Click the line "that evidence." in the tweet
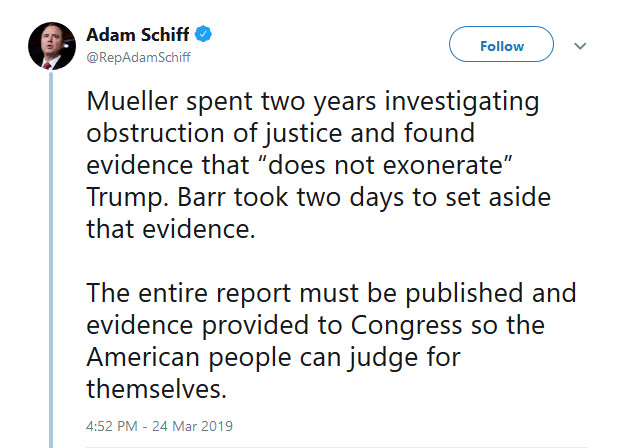The width and height of the screenshot is (619, 448). pyautogui.click(x=171, y=229)
